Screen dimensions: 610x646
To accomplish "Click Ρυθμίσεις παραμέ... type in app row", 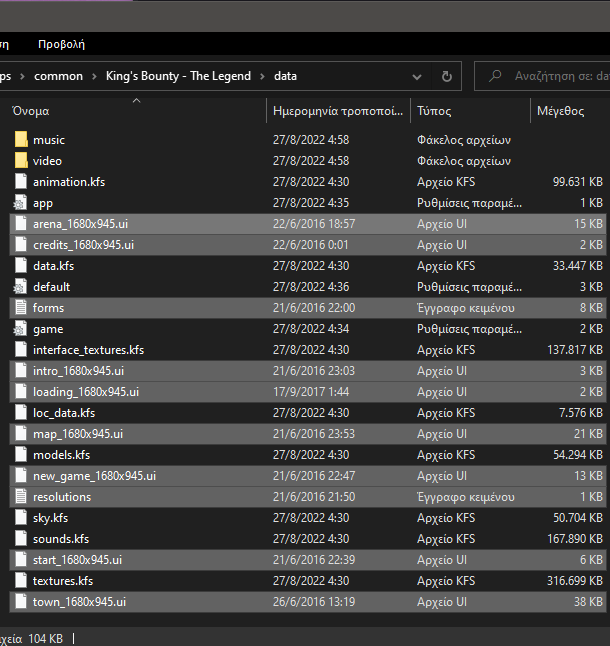I will coord(470,203).
